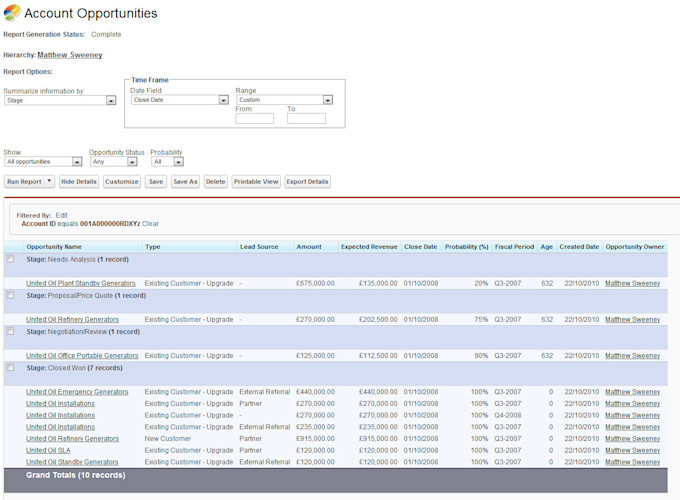Sort by the Opportunity Owner column header
The width and height of the screenshot is (680, 500).
[x=635, y=246]
